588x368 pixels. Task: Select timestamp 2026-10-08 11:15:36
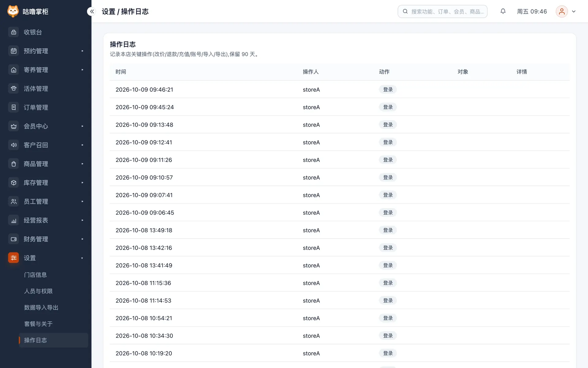143,283
